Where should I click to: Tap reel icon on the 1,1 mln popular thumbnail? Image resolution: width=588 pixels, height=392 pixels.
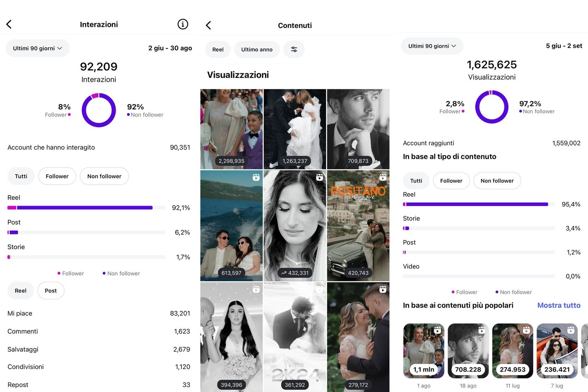[x=437, y=331]
